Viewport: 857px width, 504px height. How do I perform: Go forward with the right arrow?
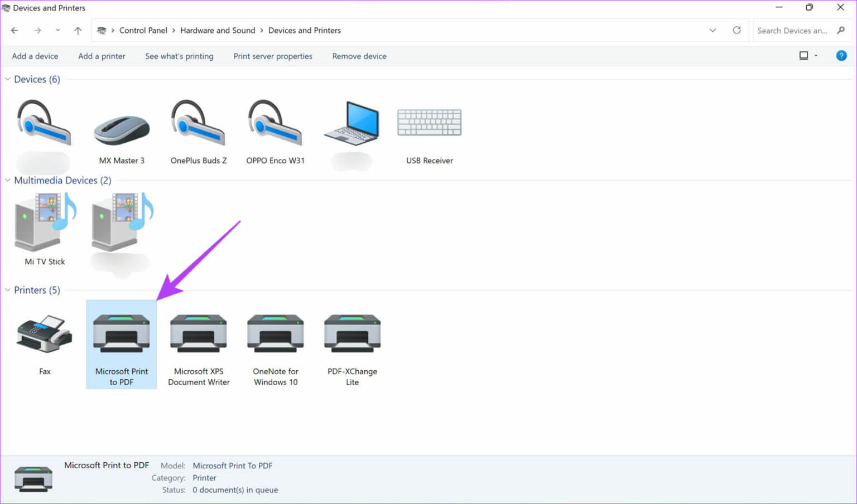pos(37,30)
